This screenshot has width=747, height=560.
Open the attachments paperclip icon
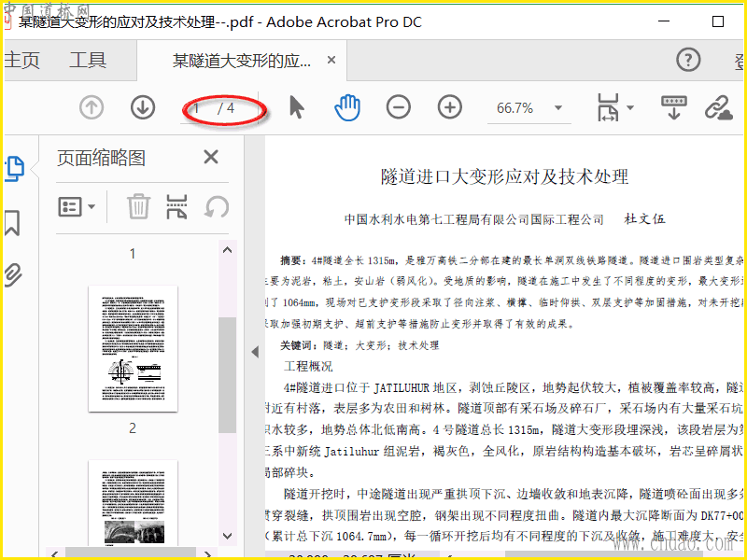13,275
